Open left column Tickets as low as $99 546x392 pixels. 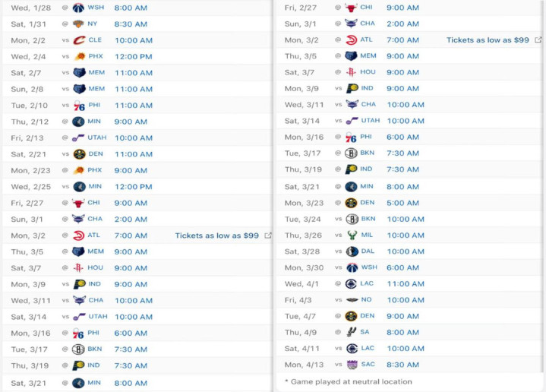[216, 236]
